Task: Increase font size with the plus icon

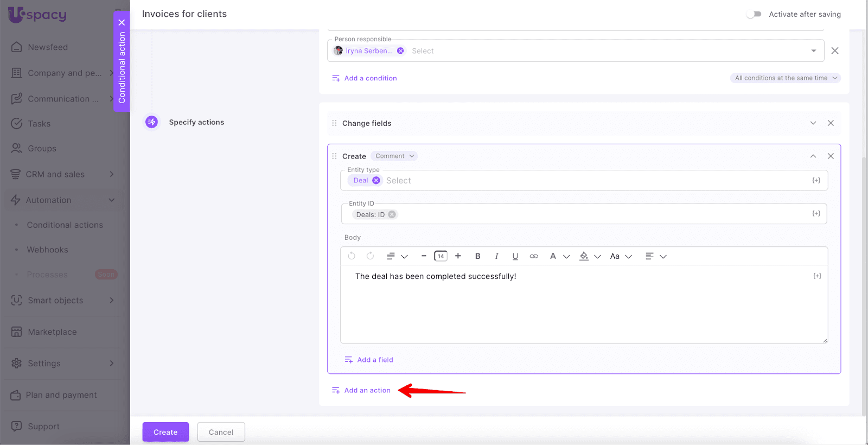Action: pyautogui.click(x=458, y=256)
